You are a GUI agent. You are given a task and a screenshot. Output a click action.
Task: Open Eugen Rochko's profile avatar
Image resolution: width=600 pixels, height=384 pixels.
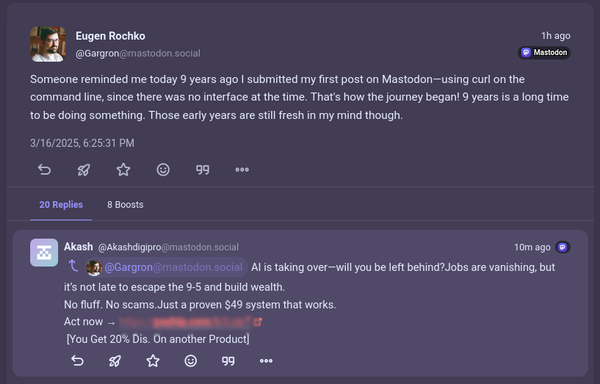[x=48, y=44]
